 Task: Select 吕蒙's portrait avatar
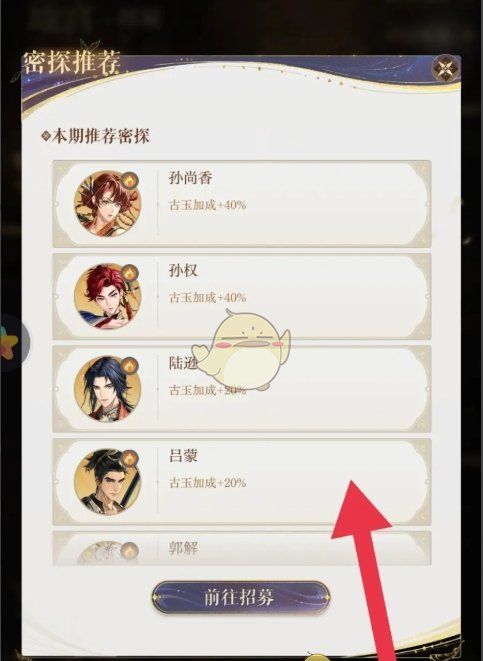click(x=107, y=481)
